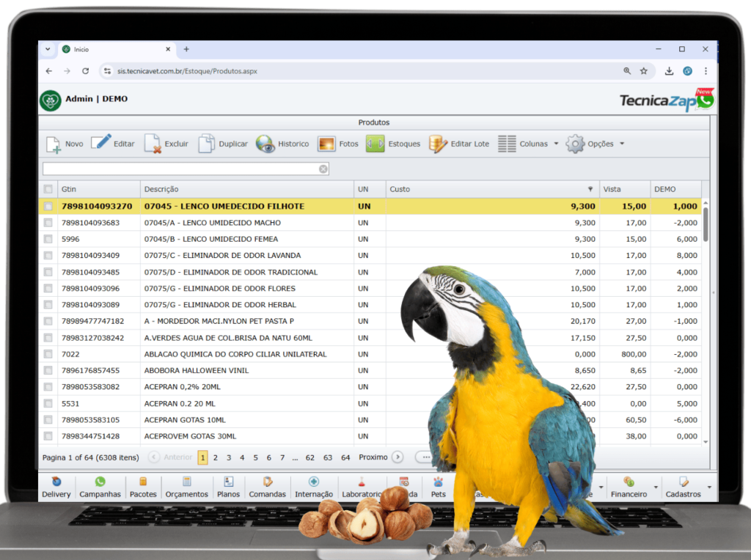Image resolution: width=751 pixels, height=560 pixels.
Task: Go to page 64 in pagination
Action: pyautogui.click(x=345, y=457)
